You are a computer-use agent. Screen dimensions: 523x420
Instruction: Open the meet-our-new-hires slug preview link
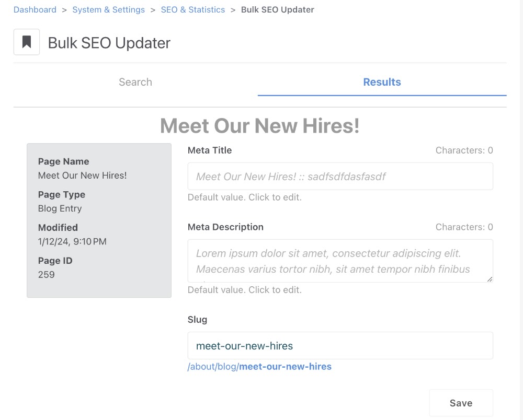coord(285,367)
